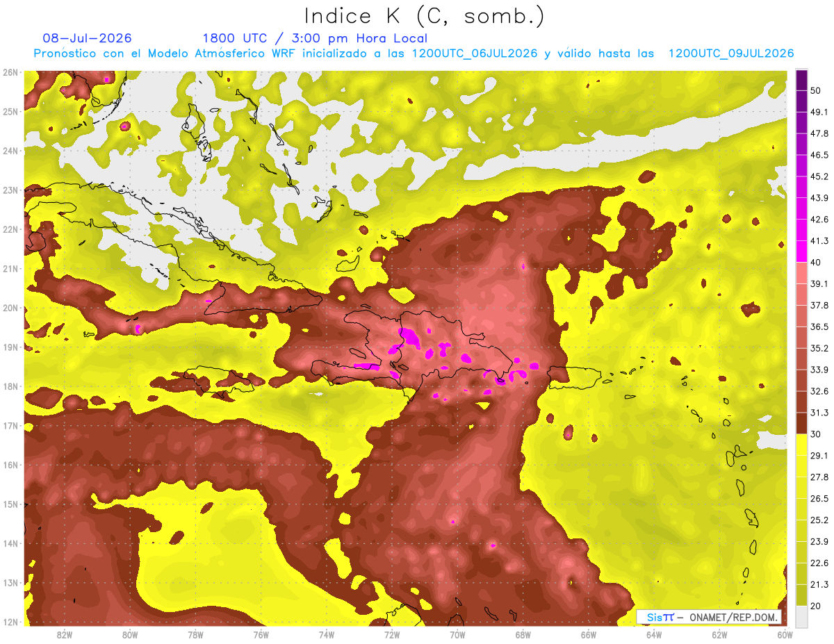
Task: Click the 15N latitude label
Action: [x=10, y=504]
